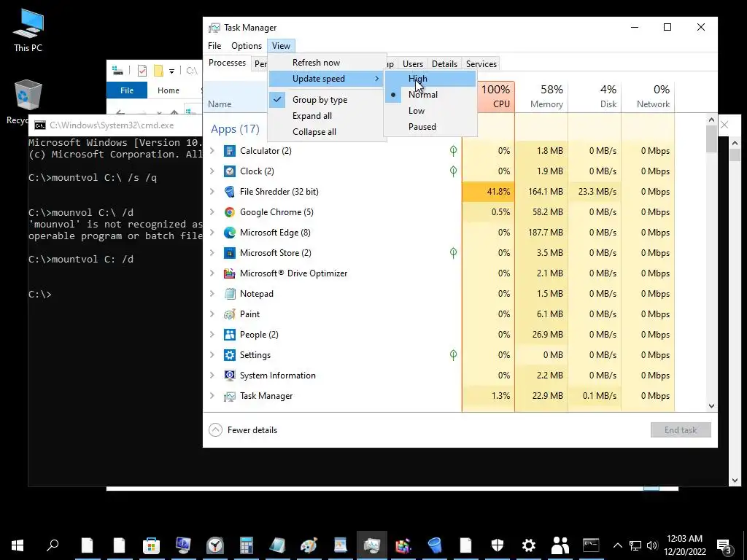Click the Calculator app icon in process list
The width and height of the screenshot is (747, 560).
point(230,151)
